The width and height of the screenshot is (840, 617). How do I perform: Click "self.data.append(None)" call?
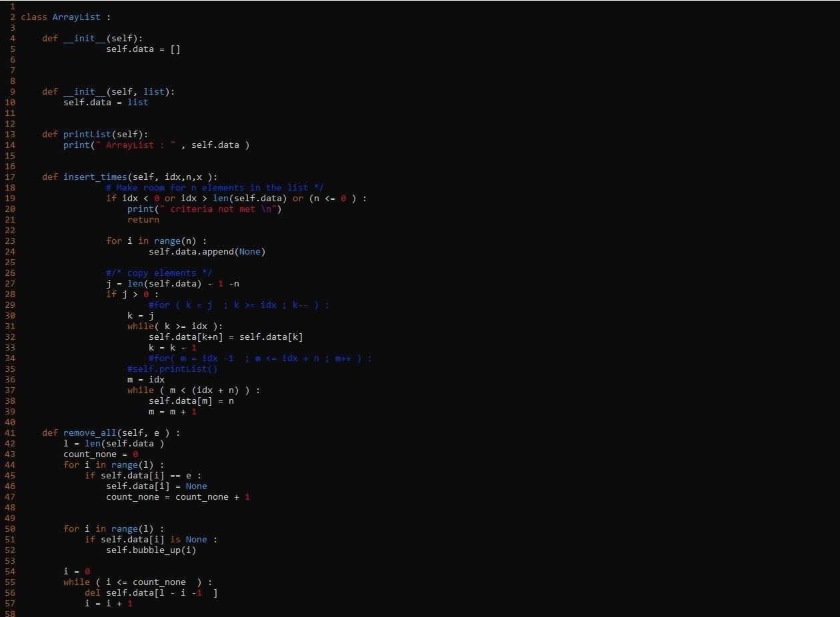pos(207,252)
